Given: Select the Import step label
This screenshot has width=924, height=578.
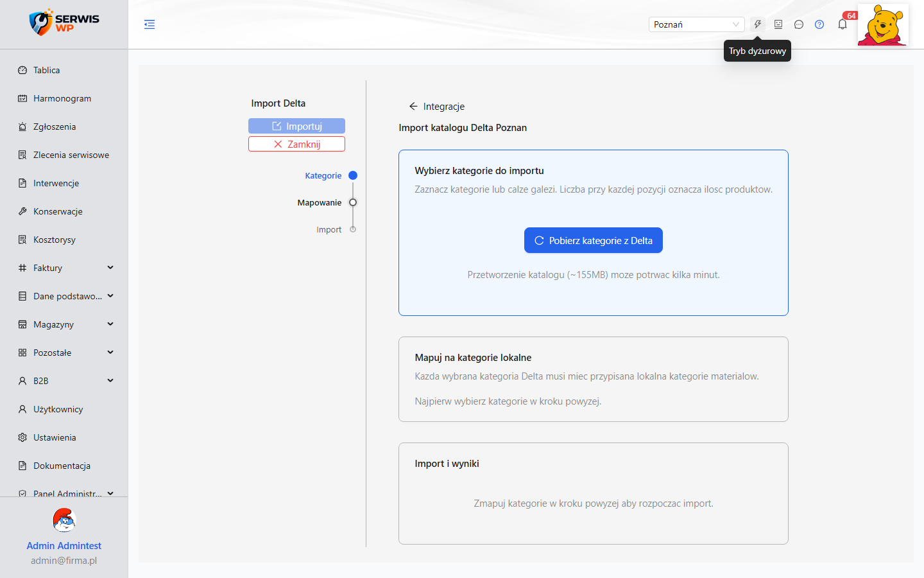Looking at the screenshot, I should [x=329, y=229].
